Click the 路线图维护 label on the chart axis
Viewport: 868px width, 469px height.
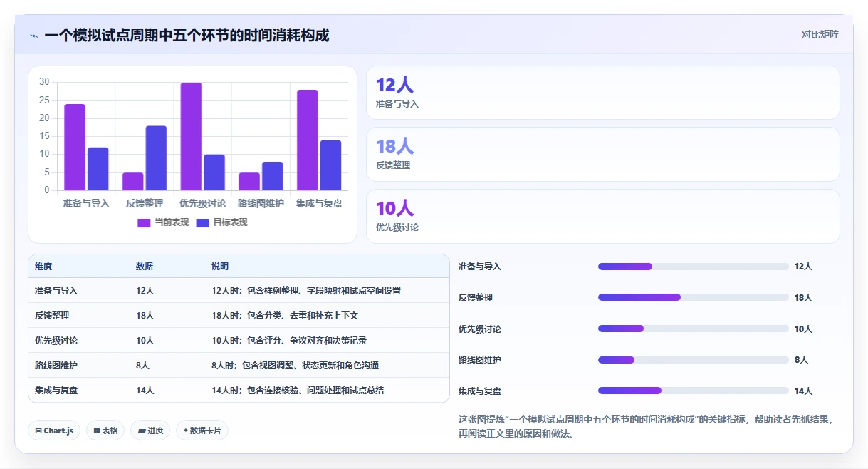(x=261, y=203)
